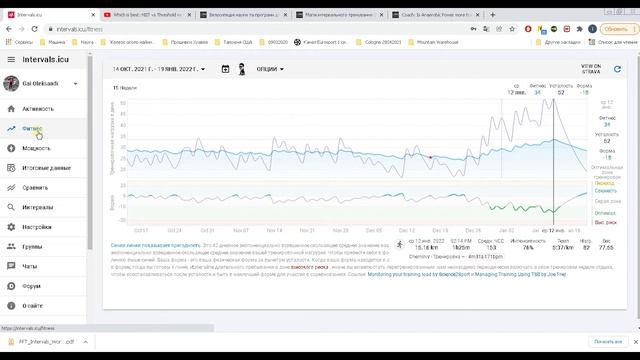The height and width of the screenshot is (360, 640).
Task: Expand the Gai Oleksandr account dropdown
Action: pos(76,84)
